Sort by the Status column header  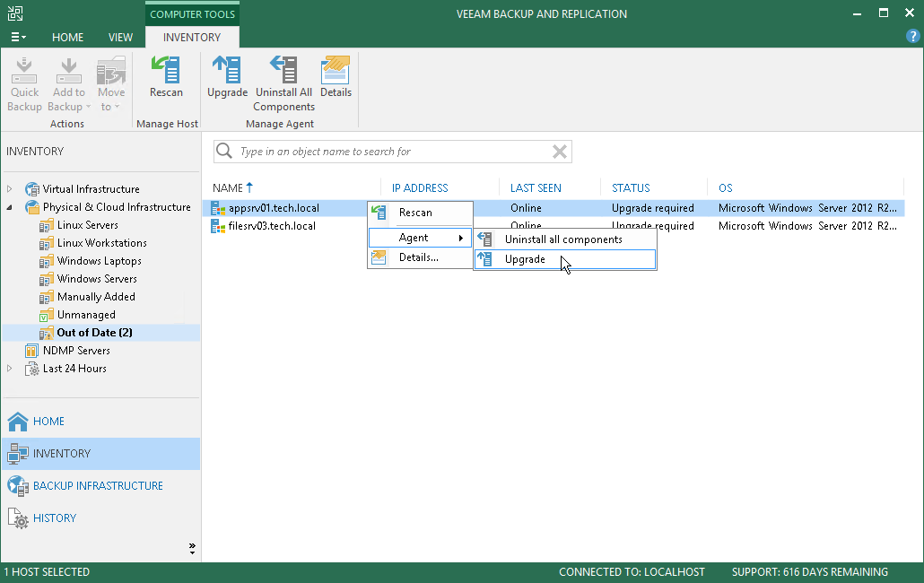631,187
